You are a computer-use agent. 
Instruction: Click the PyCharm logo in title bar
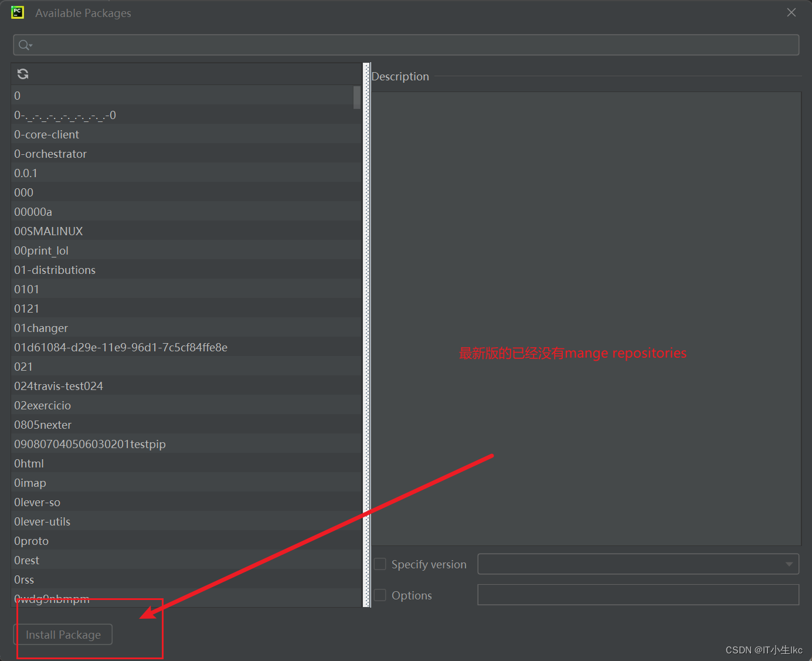pos(17,12)
